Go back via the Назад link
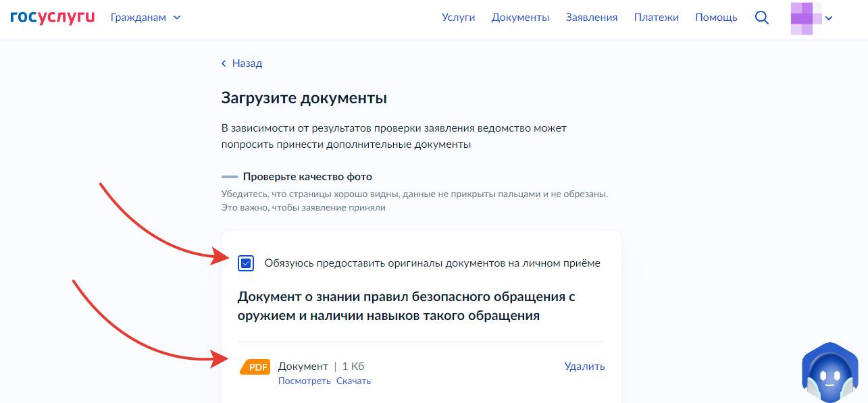 tap(242, 63)
